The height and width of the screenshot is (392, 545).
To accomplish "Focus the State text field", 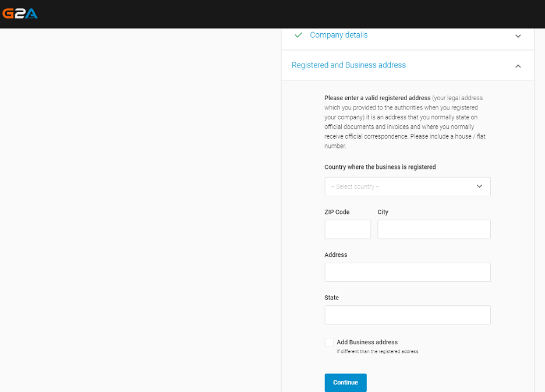I will pyautogui.click(x=407, y=315).
